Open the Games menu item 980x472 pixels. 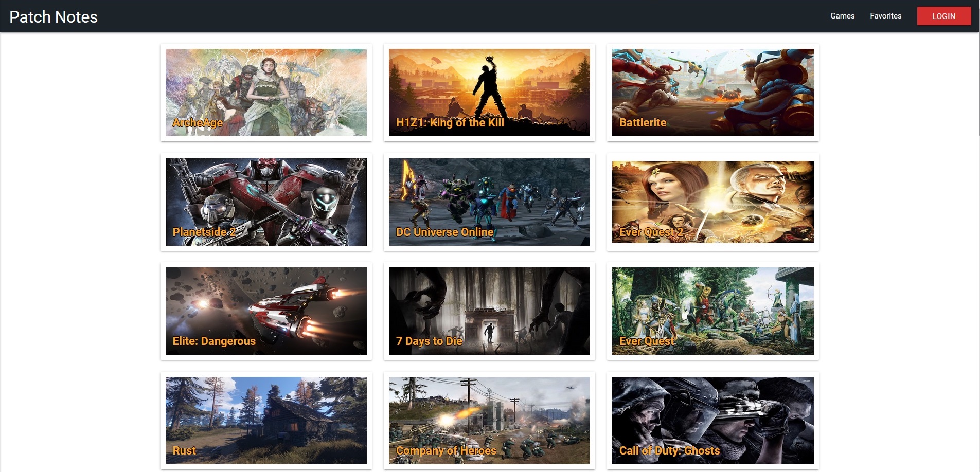[842, 16]
